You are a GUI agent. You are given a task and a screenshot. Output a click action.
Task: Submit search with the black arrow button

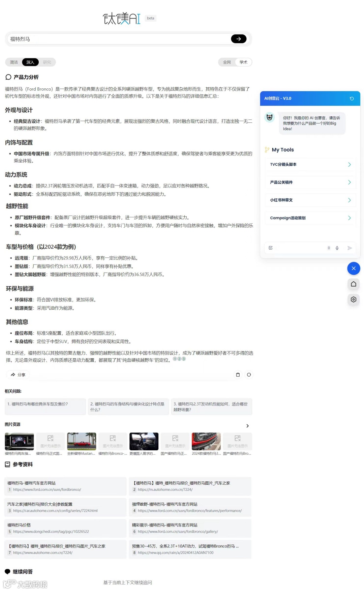pyautogui.click(x=239, y=39)
